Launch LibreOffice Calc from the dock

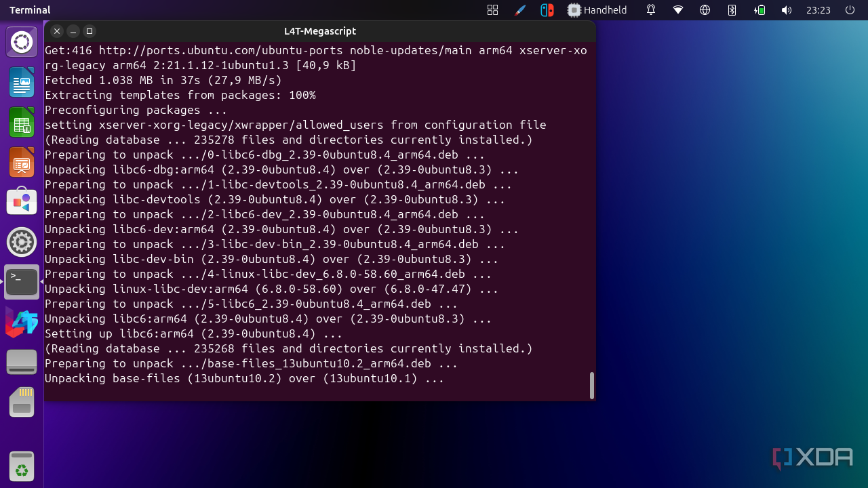22,122
